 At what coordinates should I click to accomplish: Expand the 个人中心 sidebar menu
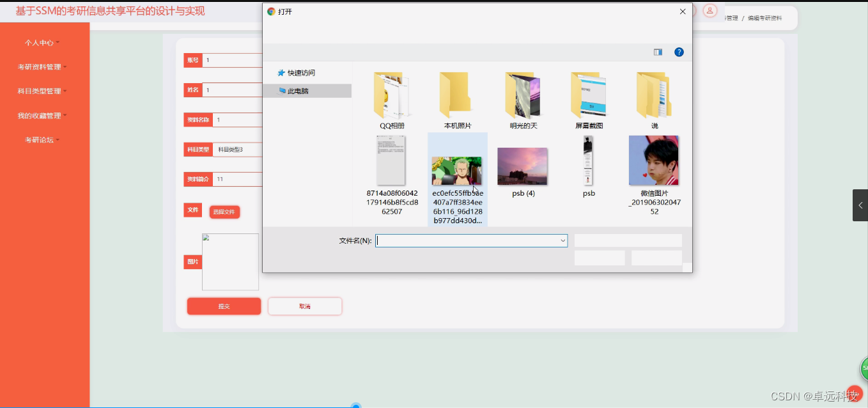click(40, 42)
